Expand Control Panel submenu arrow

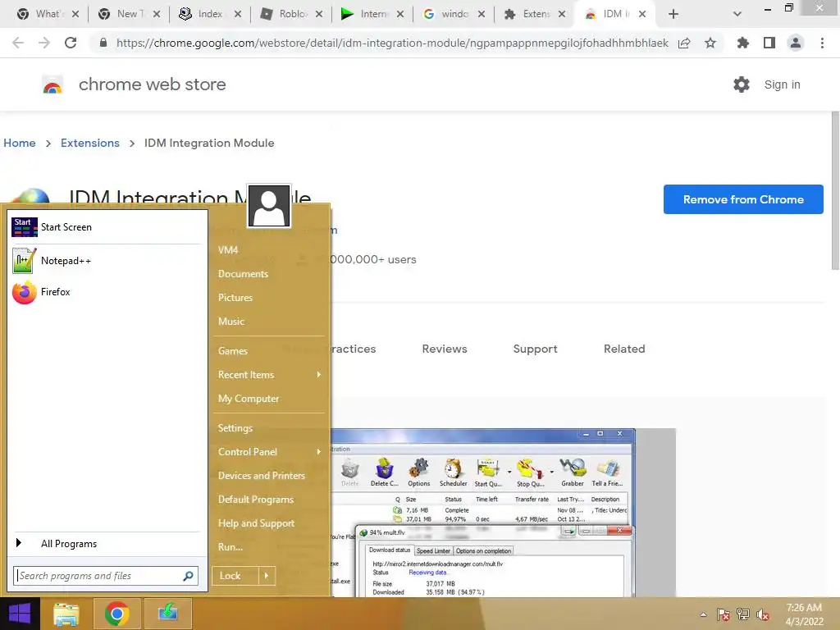tap(319, 452)
